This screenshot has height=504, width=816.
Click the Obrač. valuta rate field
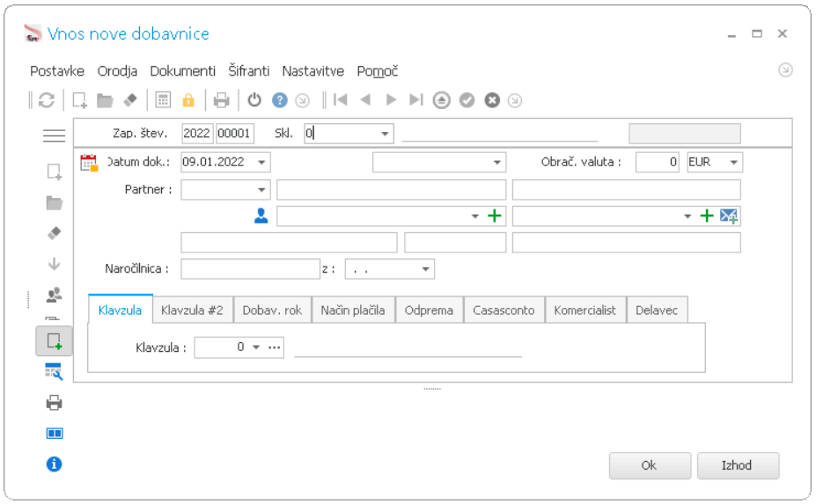[x=658, y=162]
